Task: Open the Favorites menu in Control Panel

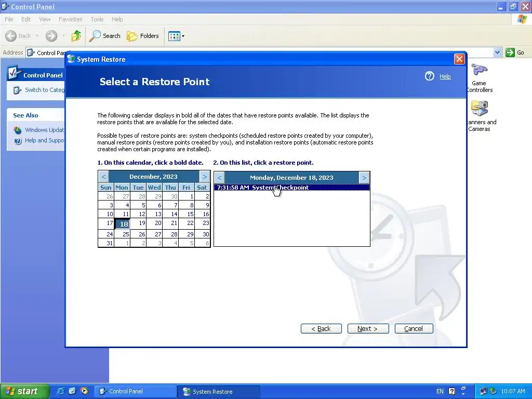Action: coord(71,19)
